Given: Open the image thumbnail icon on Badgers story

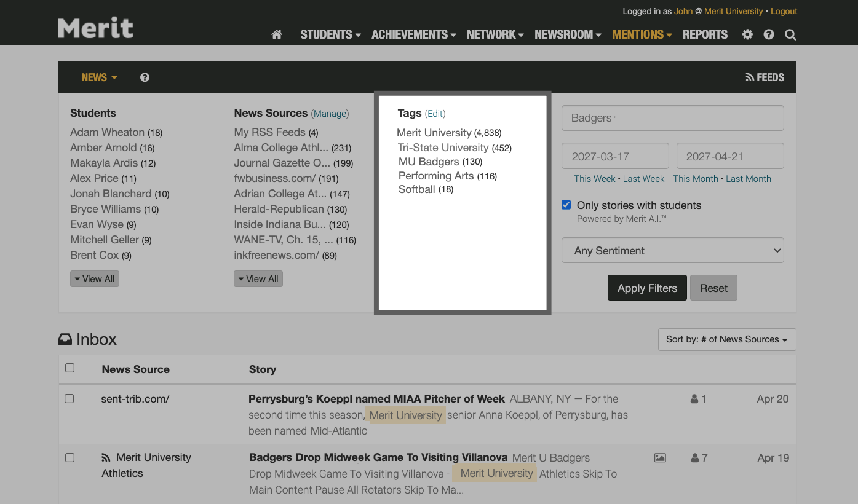Looking at the screenshot, I should (x=660, y=457).
